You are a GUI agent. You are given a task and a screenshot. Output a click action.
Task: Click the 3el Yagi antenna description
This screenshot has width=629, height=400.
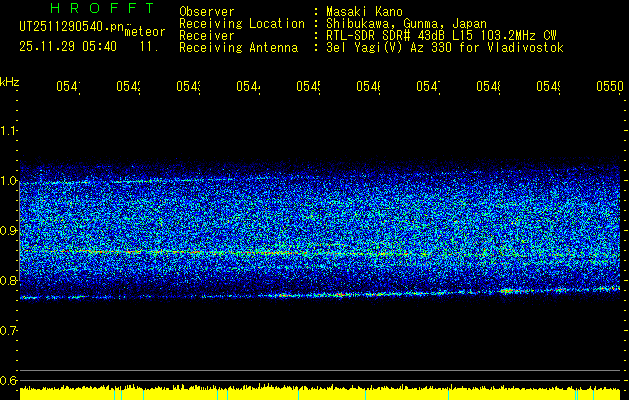(x=445, y=48)
